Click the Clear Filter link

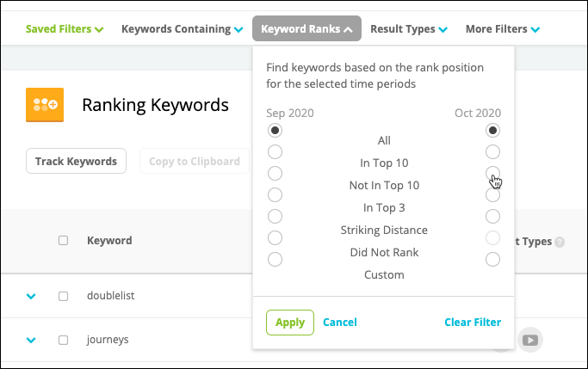pos(473,323)
